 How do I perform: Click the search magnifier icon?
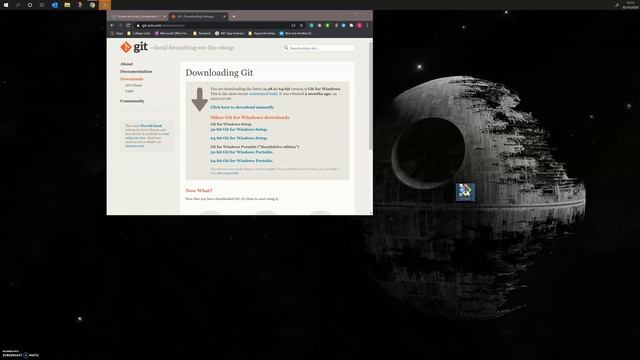(286, 48)
